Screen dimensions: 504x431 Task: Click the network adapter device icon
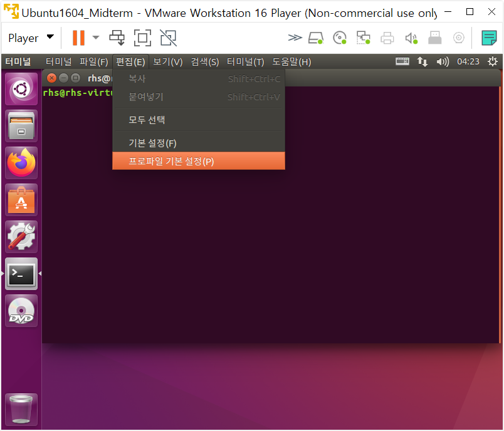tap(363, 38)
